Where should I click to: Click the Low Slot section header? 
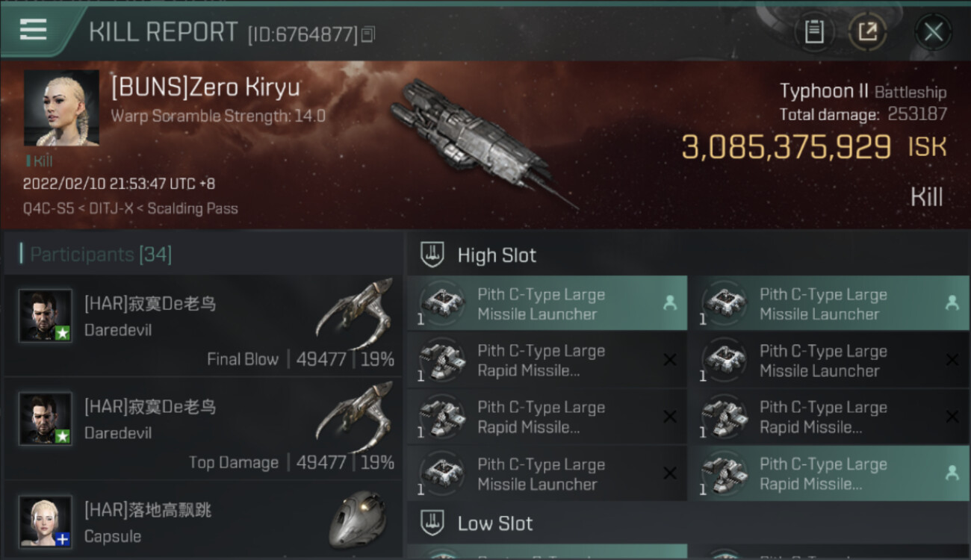[495, 523]
